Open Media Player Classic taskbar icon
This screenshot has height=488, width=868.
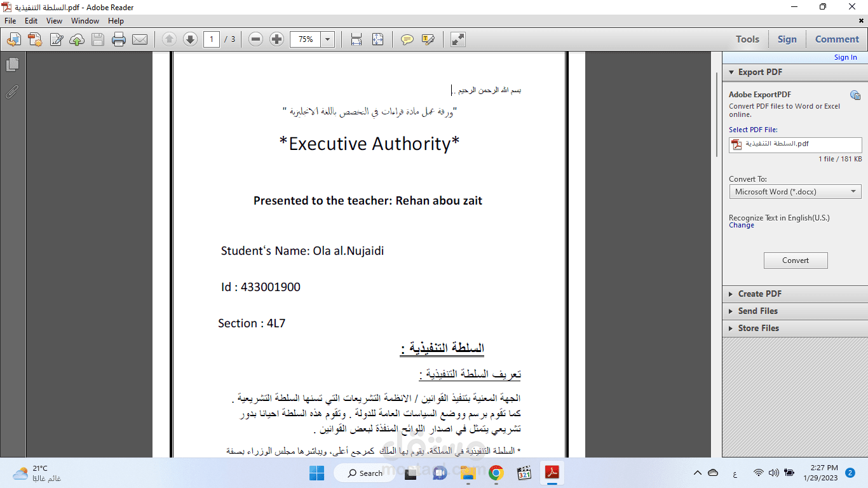pyautogui.click(x=524, y=473)
